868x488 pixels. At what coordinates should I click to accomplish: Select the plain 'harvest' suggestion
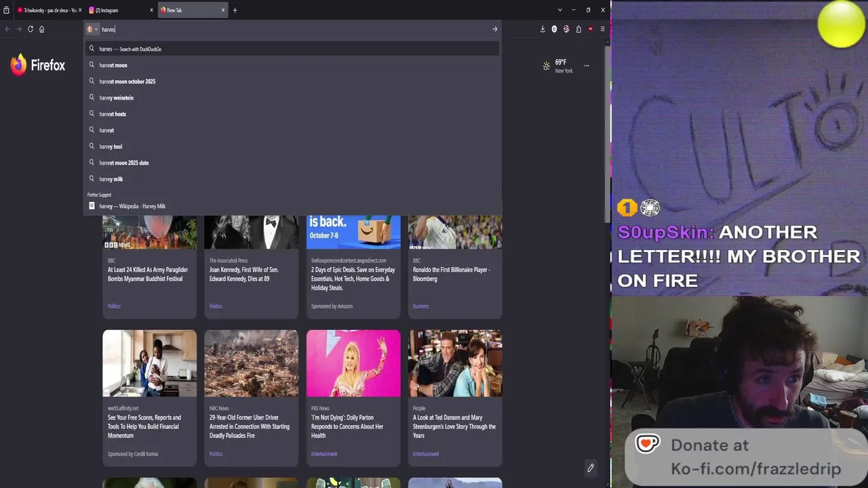pyautogui.click(x=292, y=130)
